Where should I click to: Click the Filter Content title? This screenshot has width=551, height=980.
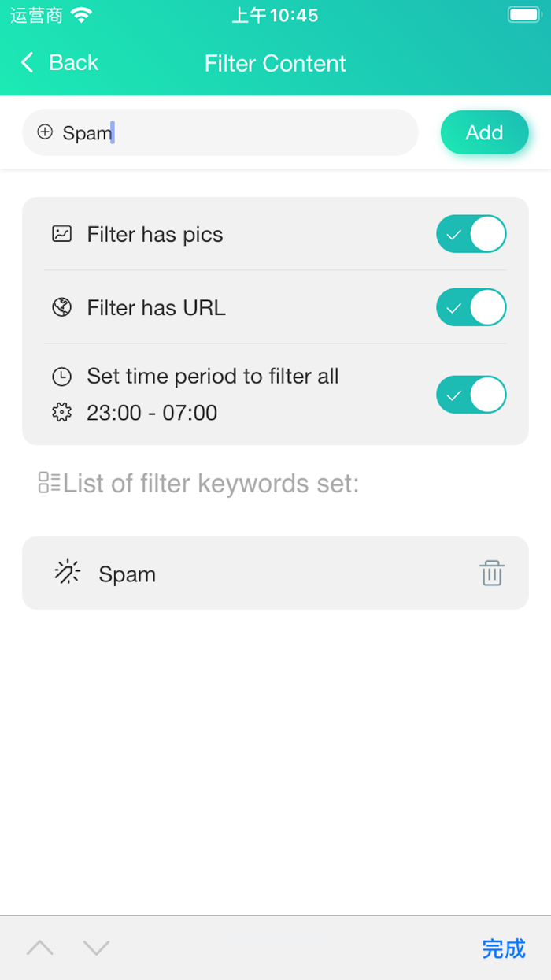275,64
